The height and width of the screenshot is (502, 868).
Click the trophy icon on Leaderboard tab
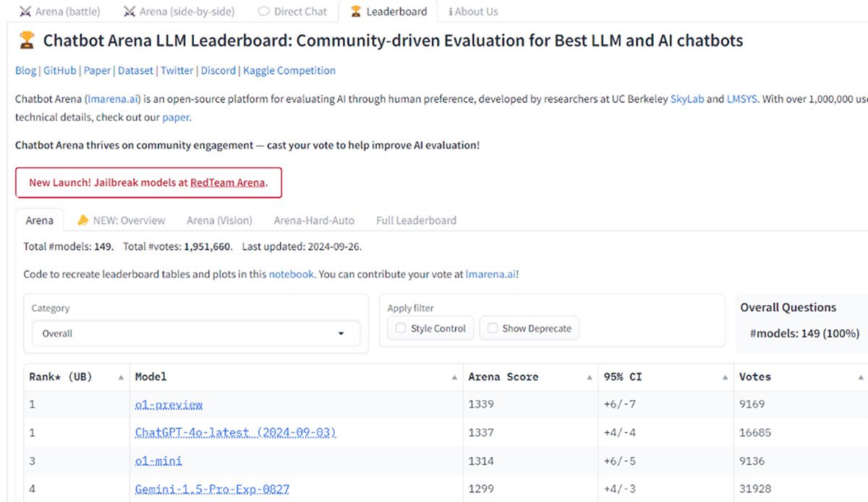pyautogui.click(x=355, y=12)
